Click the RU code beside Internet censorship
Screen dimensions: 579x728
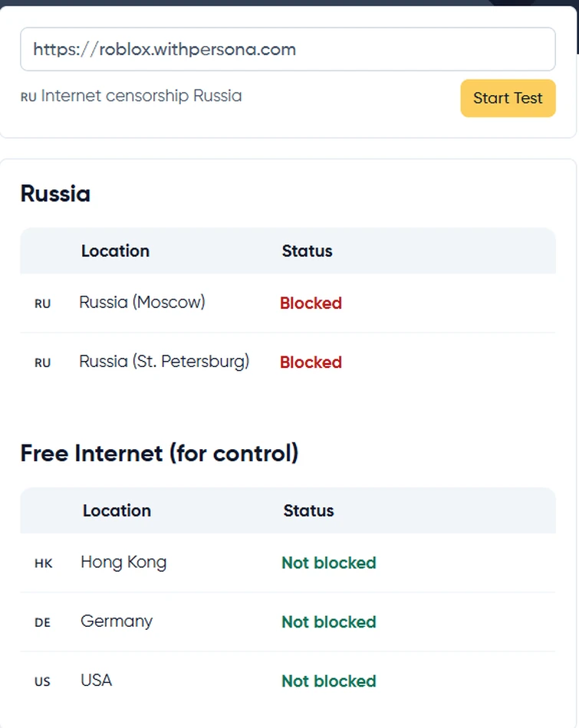click(x=28, y=97)
